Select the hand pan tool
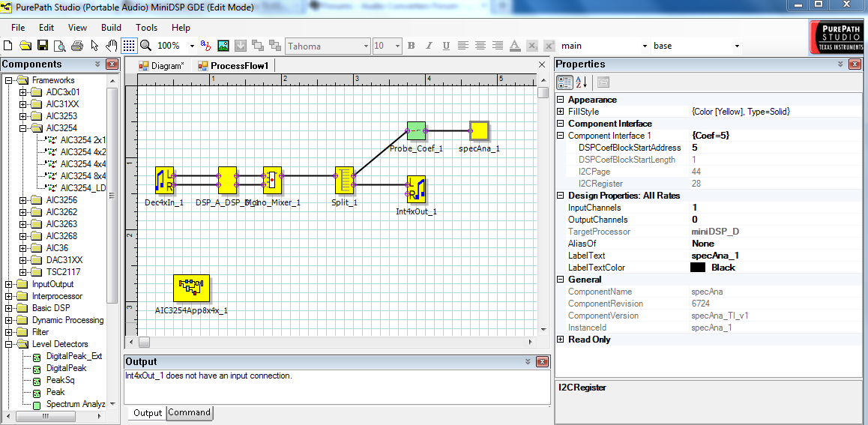The image size is (868, 425). 111,46
